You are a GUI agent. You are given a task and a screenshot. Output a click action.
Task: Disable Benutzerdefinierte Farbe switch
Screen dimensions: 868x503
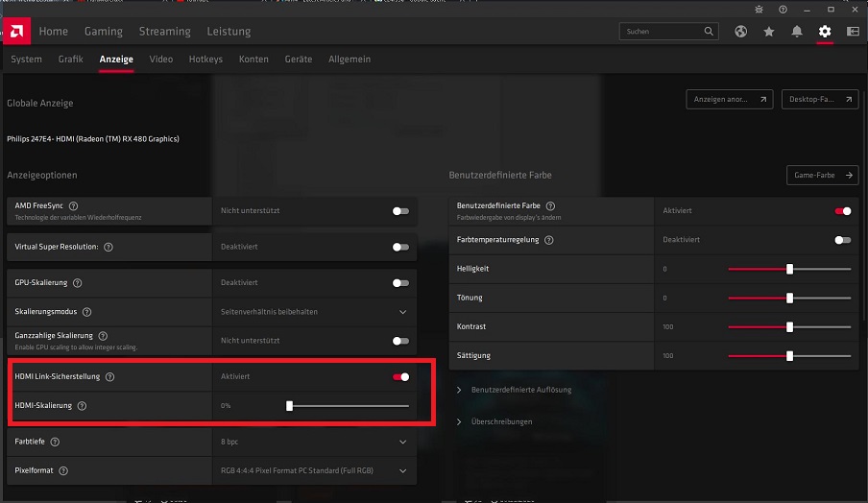coord(843,211)
